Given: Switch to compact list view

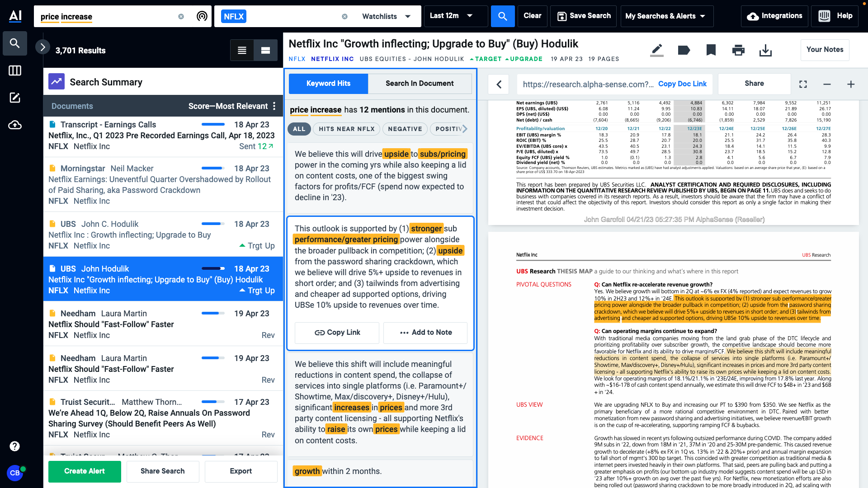Looking at the screenshot, I should tap(242, 50).
